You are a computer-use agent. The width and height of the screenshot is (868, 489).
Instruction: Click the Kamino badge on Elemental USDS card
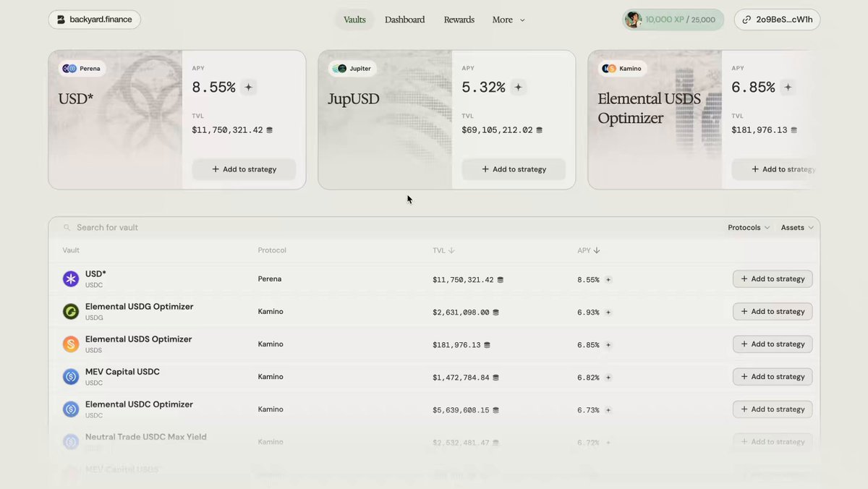tap(622, 69)
